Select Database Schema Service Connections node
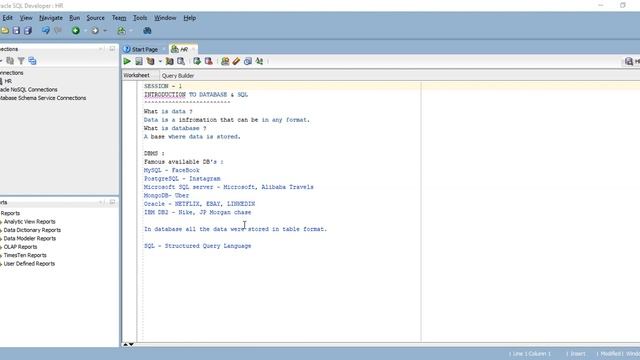 click(x=43, y=98)
